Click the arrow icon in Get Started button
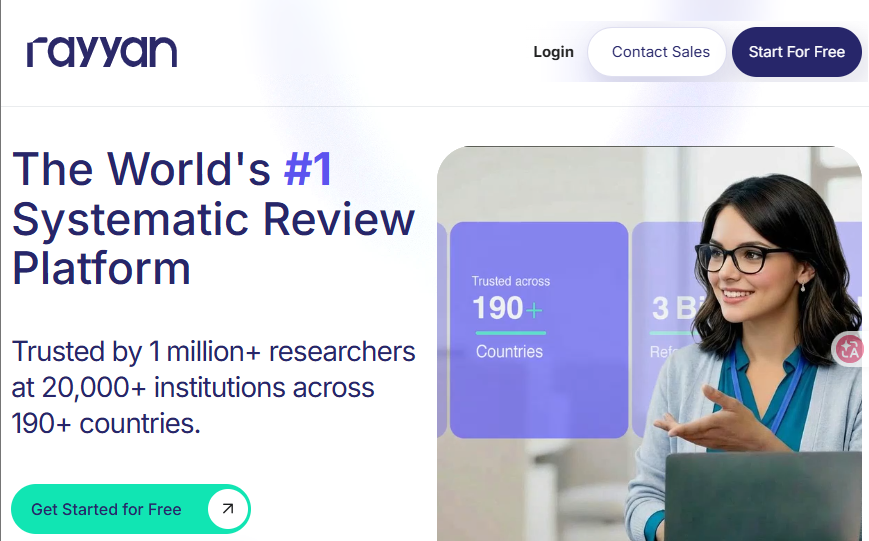The image size is (869, 541). click(227, 508)
